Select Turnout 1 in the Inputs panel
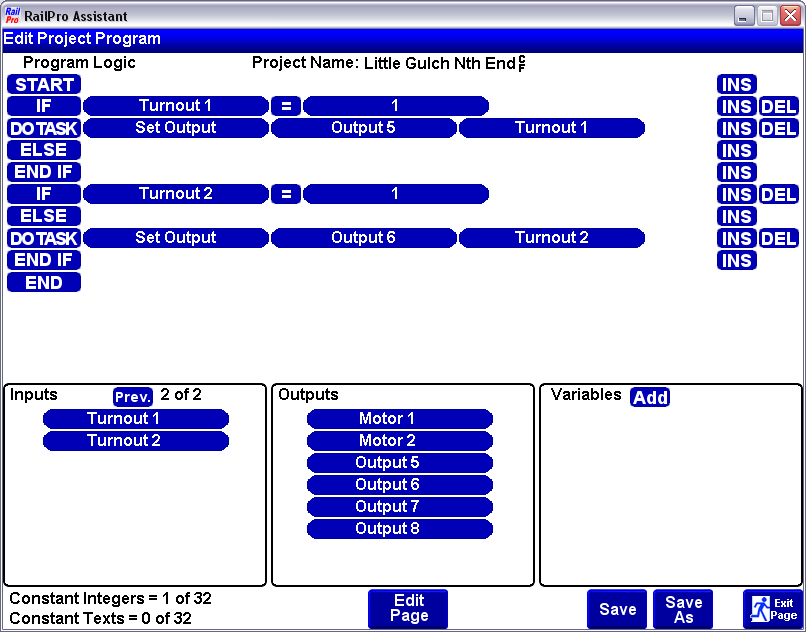The image size is (806, 632). pos(135,418)
